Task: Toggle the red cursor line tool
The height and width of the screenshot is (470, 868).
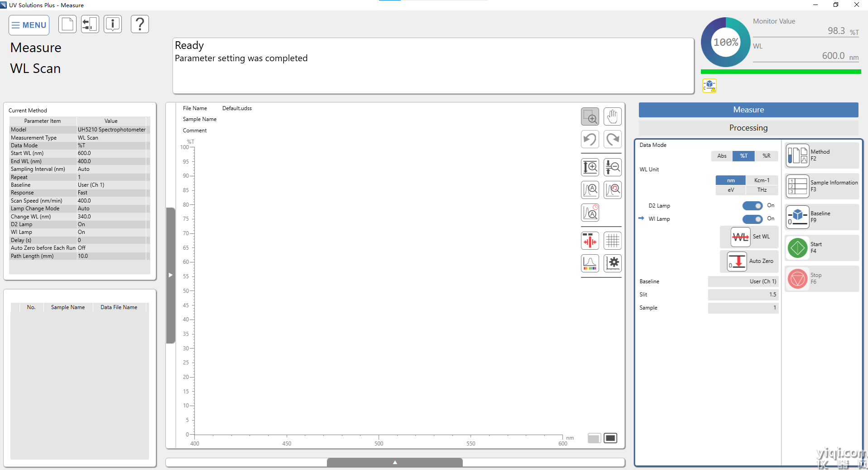Action: (x=590, y=241)
